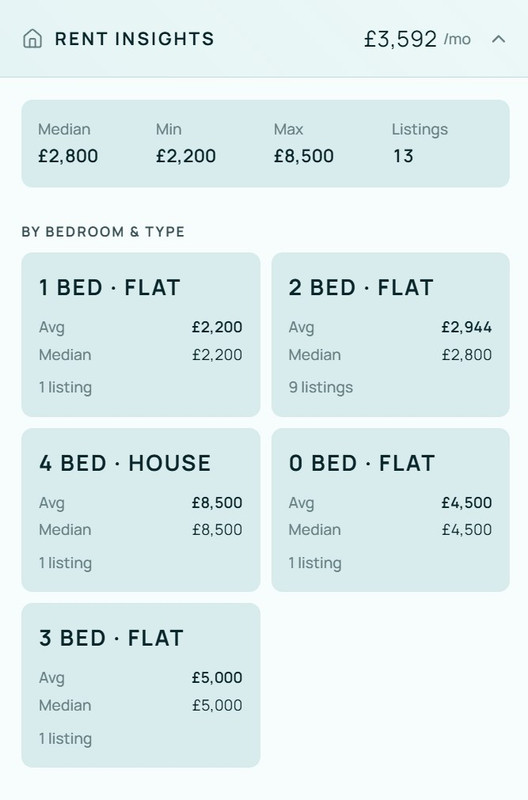This screenshot has height=800, width=528.
Task: Click the Listings 13 summary stat
Action: [419, 143]
